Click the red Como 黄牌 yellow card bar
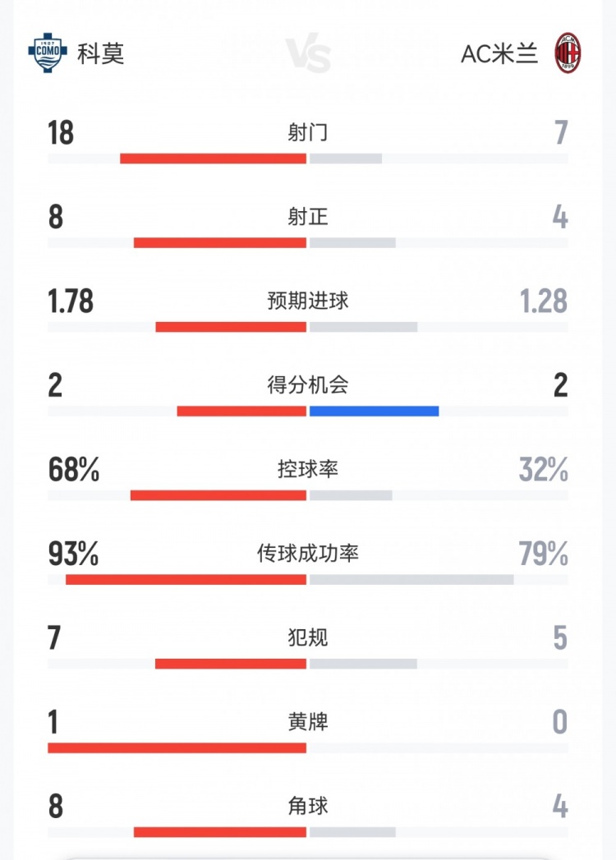 (x=177, y=747)
